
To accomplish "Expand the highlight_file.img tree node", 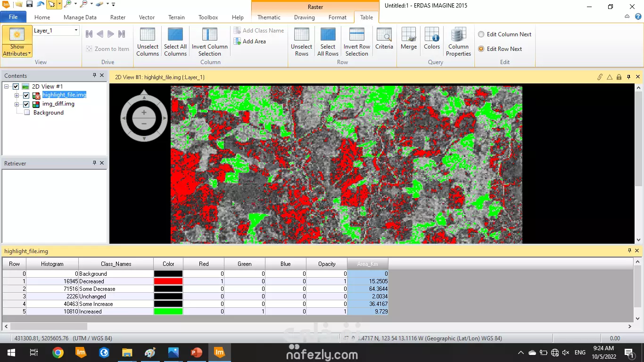I will click(x=16, y=95).
